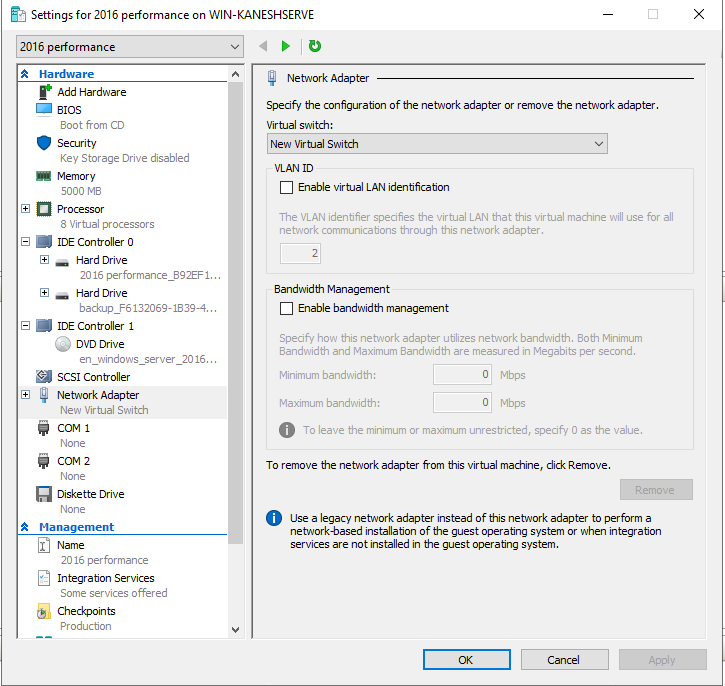Click the Checkpoints icon under Management
725x686 pixels.
coord(44,611)
